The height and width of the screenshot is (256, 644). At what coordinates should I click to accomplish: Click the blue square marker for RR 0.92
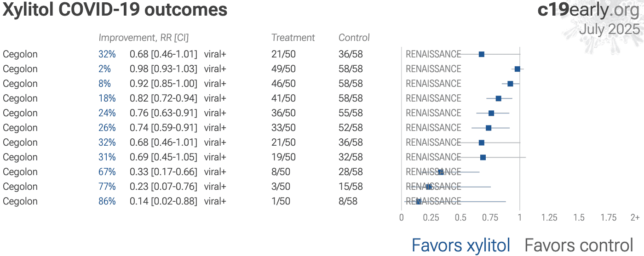(510, 84)
